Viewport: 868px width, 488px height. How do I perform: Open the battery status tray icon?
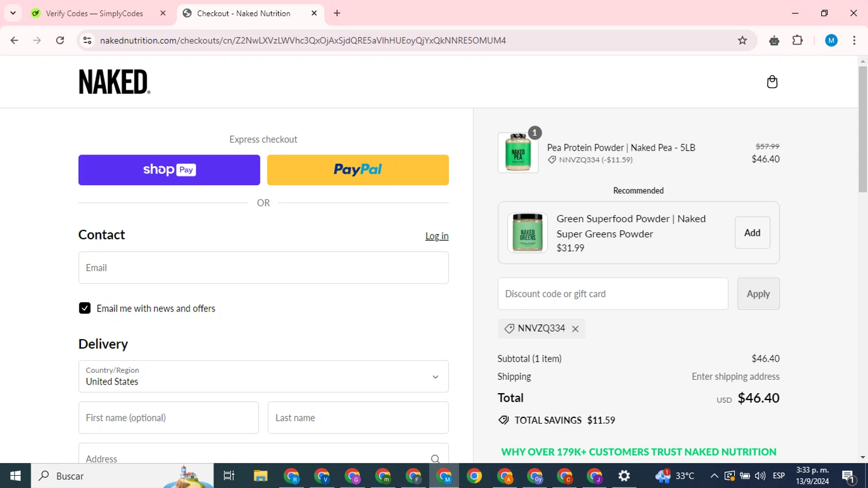point(745,476)
